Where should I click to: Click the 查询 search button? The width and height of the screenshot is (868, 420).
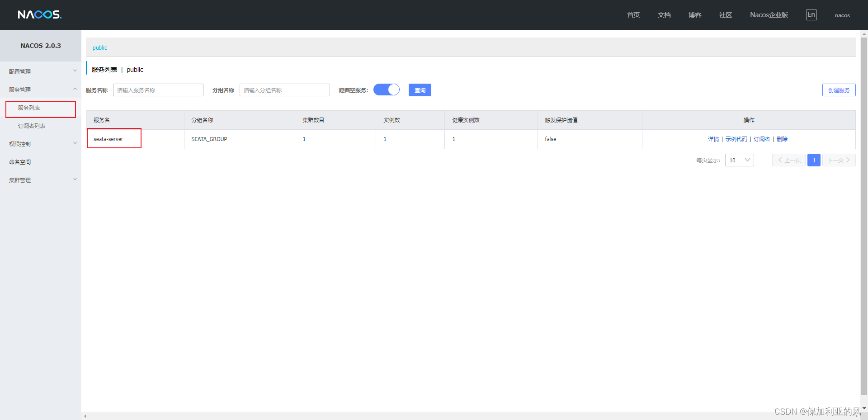420,90
